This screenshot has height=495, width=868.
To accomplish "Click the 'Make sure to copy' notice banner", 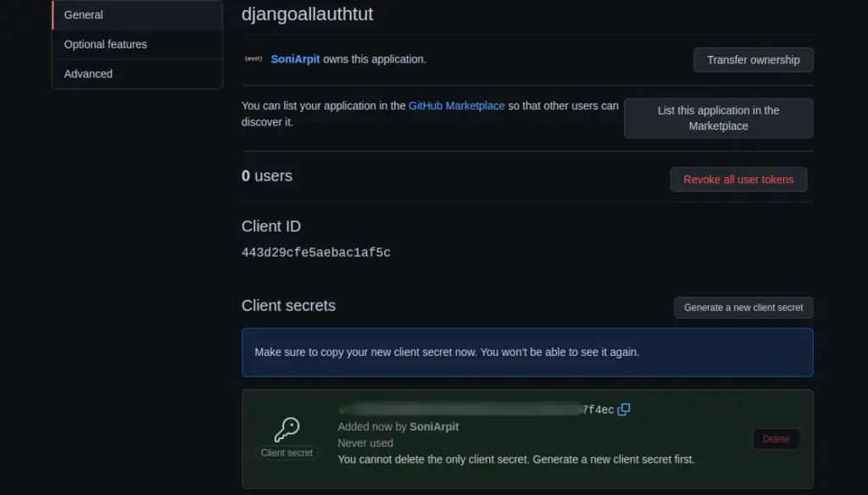I will pyautogui.click(x=527, y=352).
